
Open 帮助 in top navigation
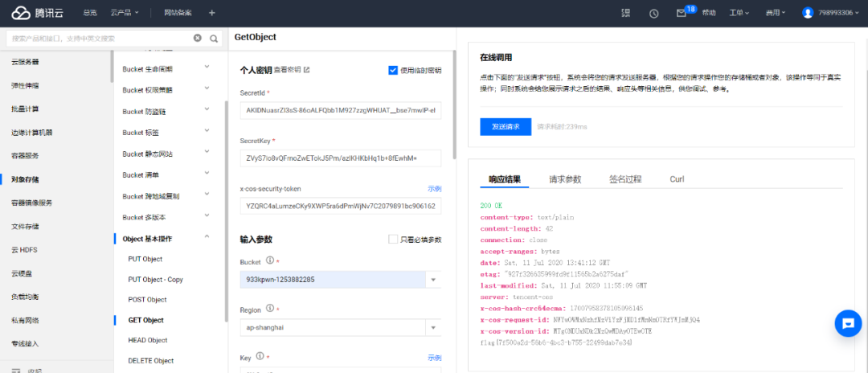709,13
